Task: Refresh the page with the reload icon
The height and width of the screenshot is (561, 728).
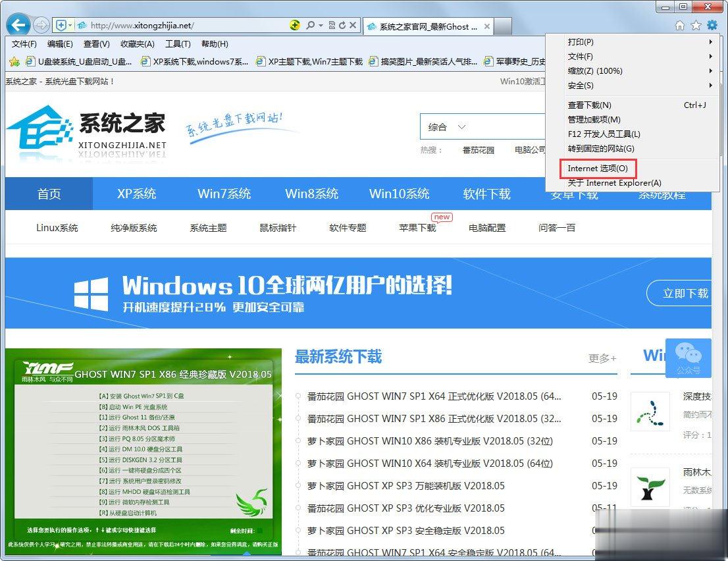Action: click(342, 25)
